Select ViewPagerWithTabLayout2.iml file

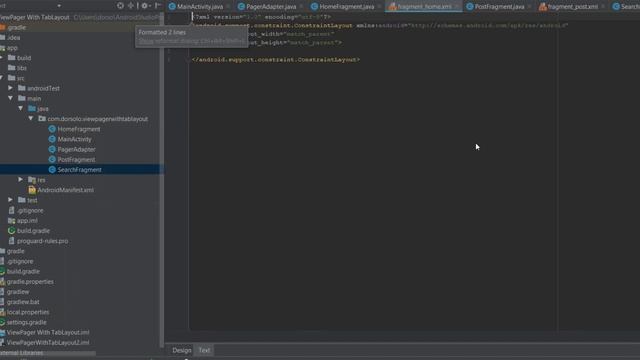[x=48, y=343]
